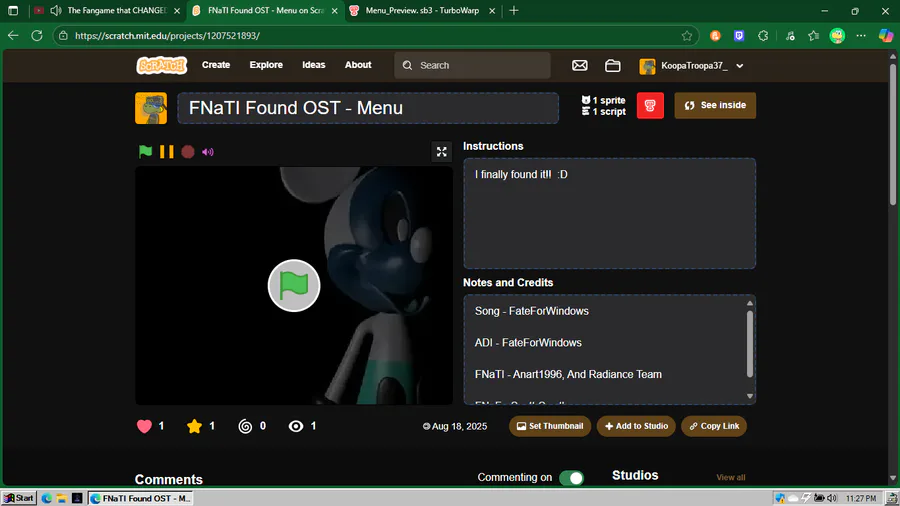Click the Scratch logo in the navigation bar

point(161,65)
